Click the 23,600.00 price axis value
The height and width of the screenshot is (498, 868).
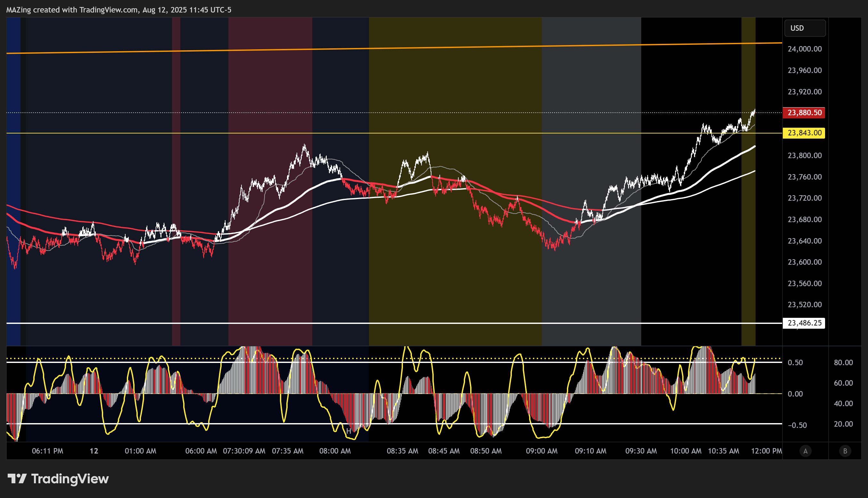(804, 262)
